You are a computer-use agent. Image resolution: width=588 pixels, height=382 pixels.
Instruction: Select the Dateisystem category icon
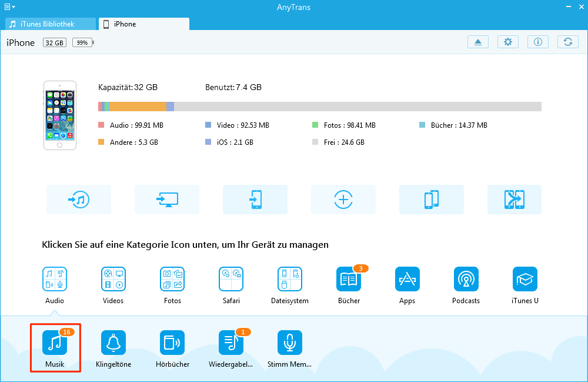[289, 279]
